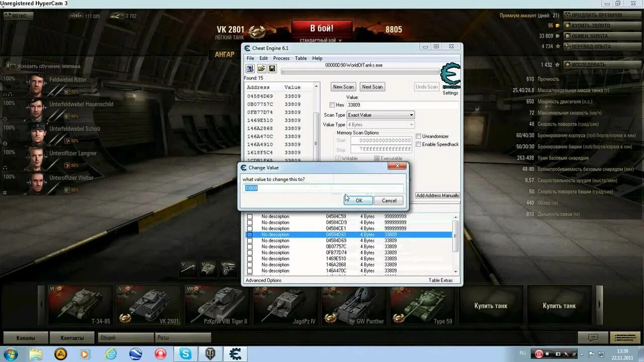This screenshot has height=362, width=644.
Task: Click the Next Scan button
Action: [x=372, y=87]
